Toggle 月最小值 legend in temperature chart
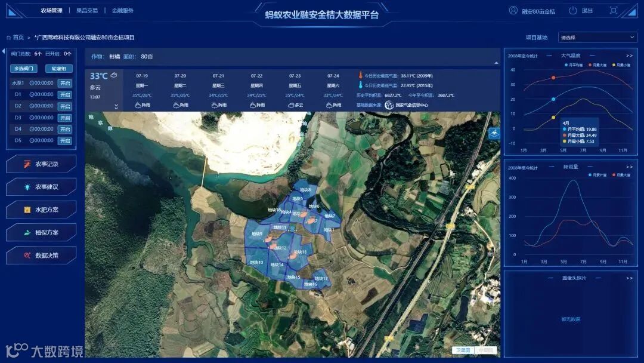Image resolution: width=644 pixels, height=363 pixels. click(x=621, y=65)
